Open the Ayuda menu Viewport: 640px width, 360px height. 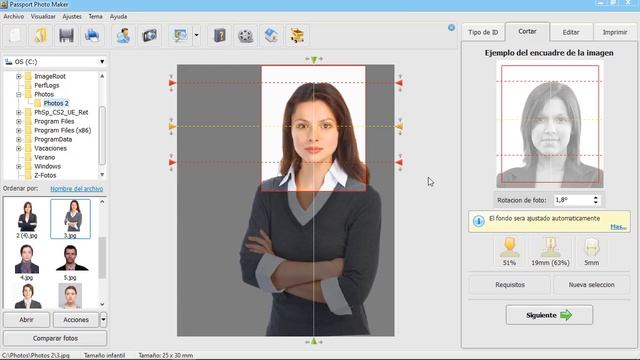pyautogui.click(x=118, y=16)
